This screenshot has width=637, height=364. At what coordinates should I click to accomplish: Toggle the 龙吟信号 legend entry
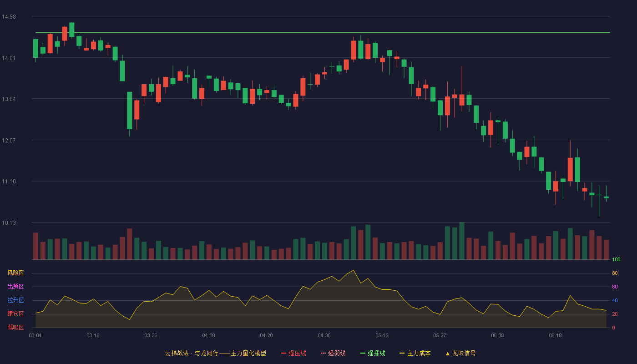[x=460, y=353]
